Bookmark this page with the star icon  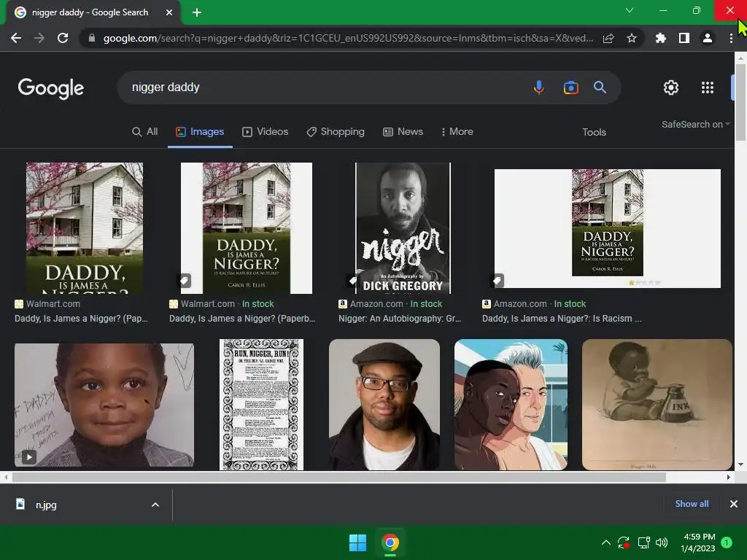point(632,38)
